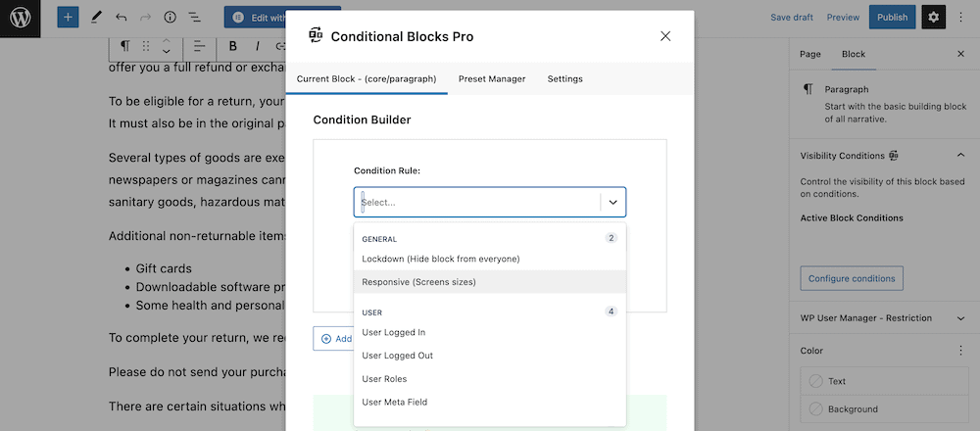The image size is (980, 431).
Task: Open the list view outline
Action: tap(194, 18)
